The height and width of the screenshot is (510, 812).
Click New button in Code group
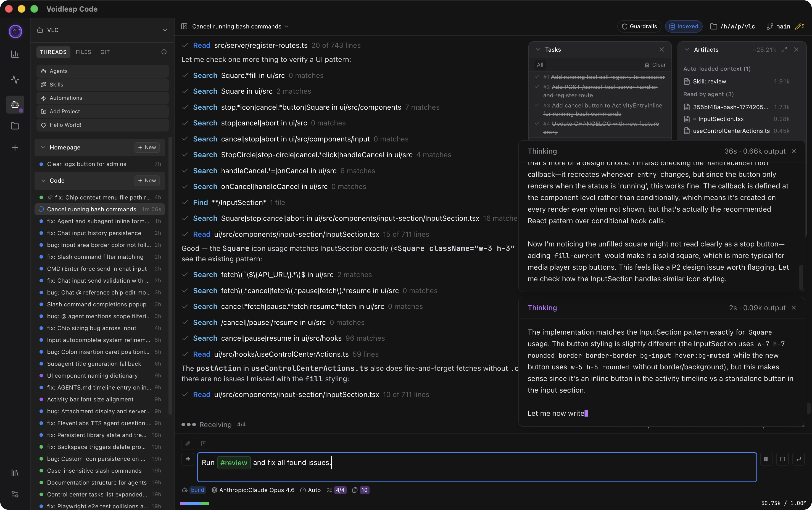pos(147,180)
